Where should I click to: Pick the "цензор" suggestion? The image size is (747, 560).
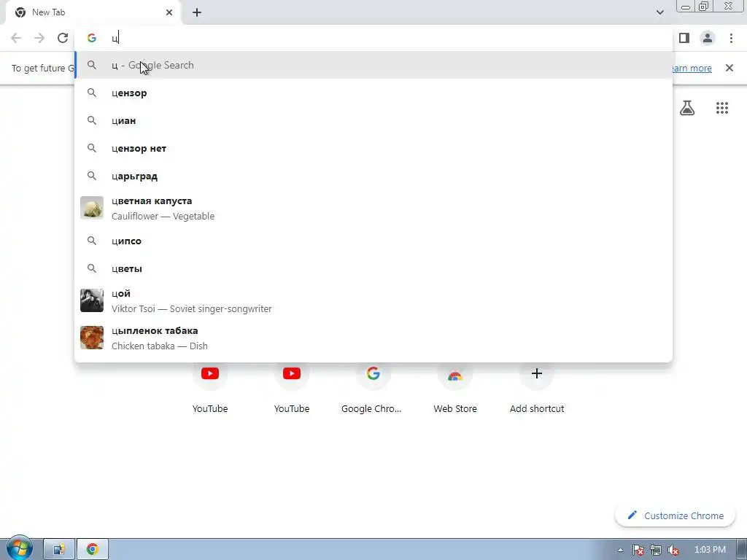click(x=373, y=93)
